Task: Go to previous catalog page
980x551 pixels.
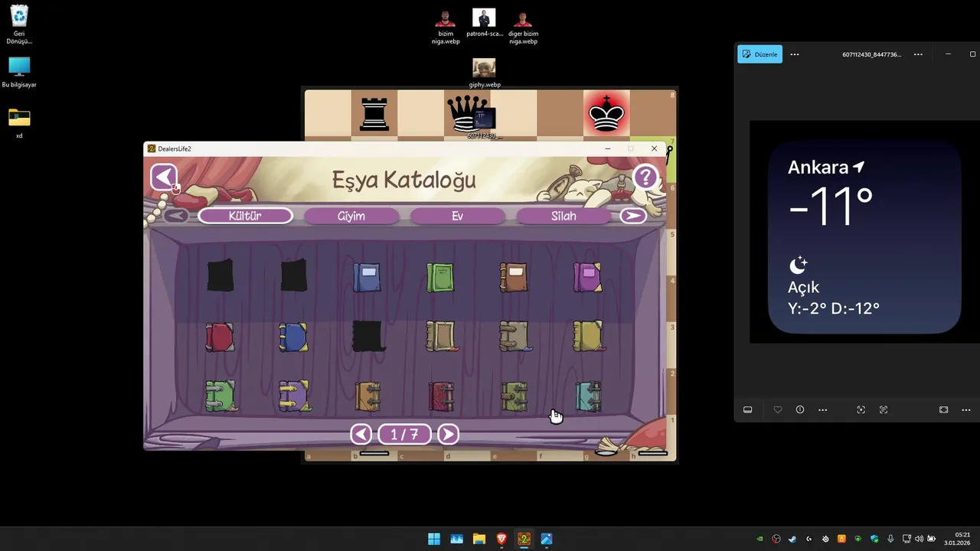Action: point(361,435)
